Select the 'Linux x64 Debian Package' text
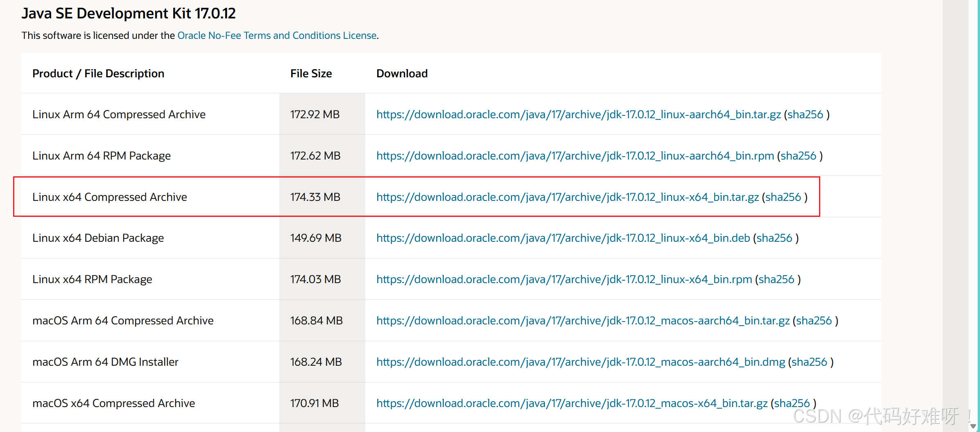The height and width of the screenshot is (432, 980). tap(98, 238)
